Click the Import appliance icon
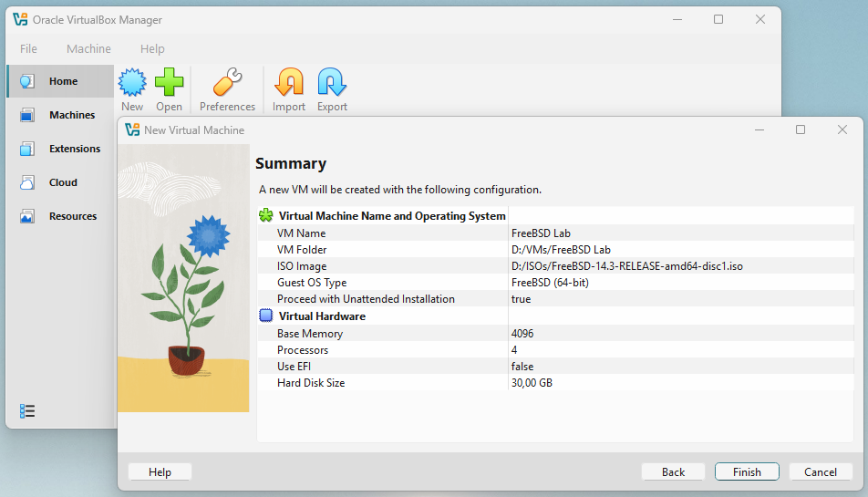This screenshot has height=497, width=868. (289, 82)
